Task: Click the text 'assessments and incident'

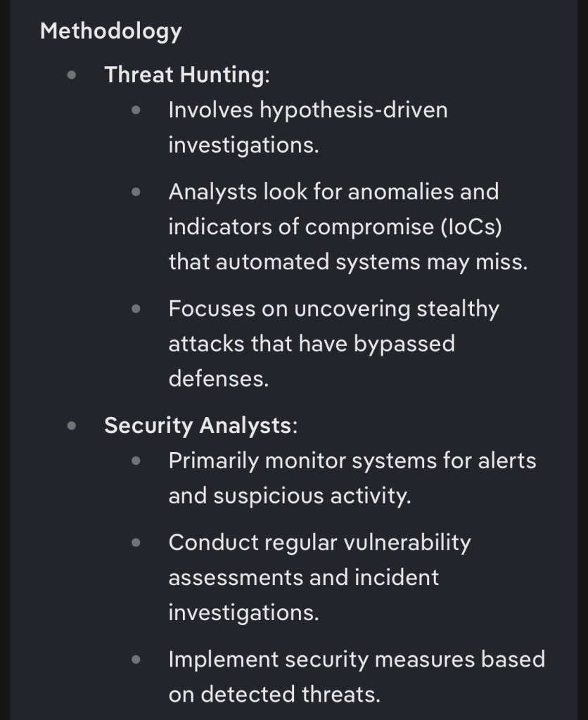Action: [304, 577]
